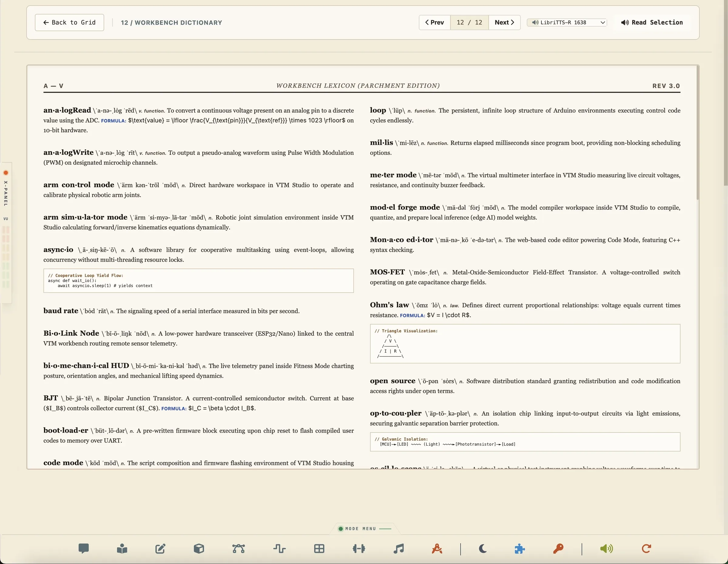Screen dimensions: 728x564
Task: Click the 'baud rate' headword
Action: pos(61,311)
